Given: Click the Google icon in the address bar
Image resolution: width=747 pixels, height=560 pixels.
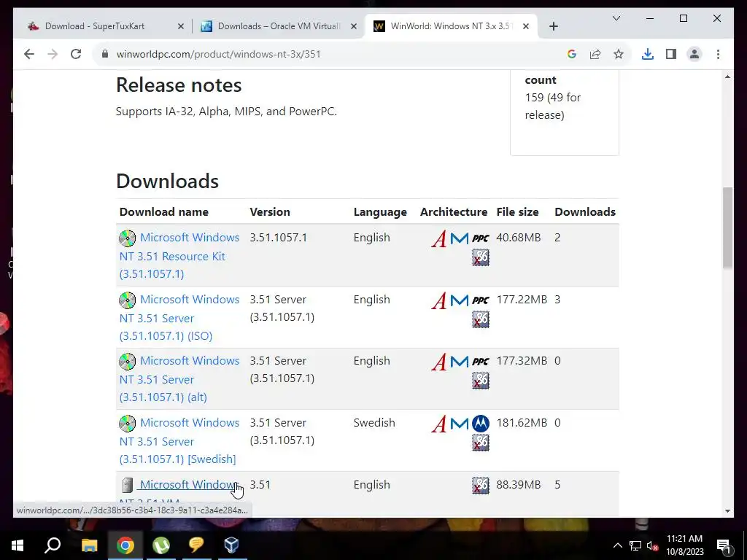Looking at the screenshot, I should point(572,54).
